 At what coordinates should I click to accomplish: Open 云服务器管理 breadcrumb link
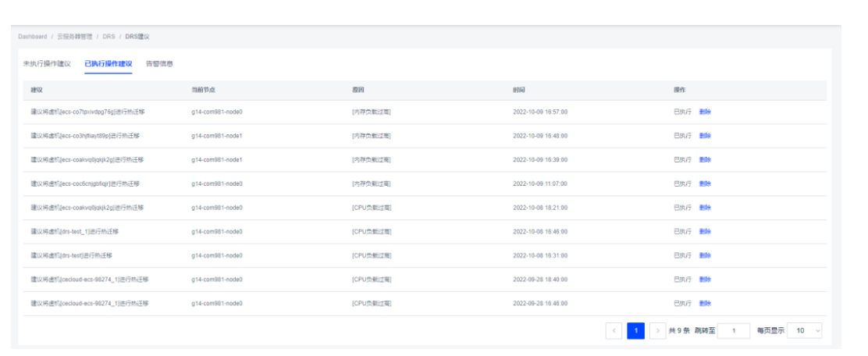pos(75,37)
